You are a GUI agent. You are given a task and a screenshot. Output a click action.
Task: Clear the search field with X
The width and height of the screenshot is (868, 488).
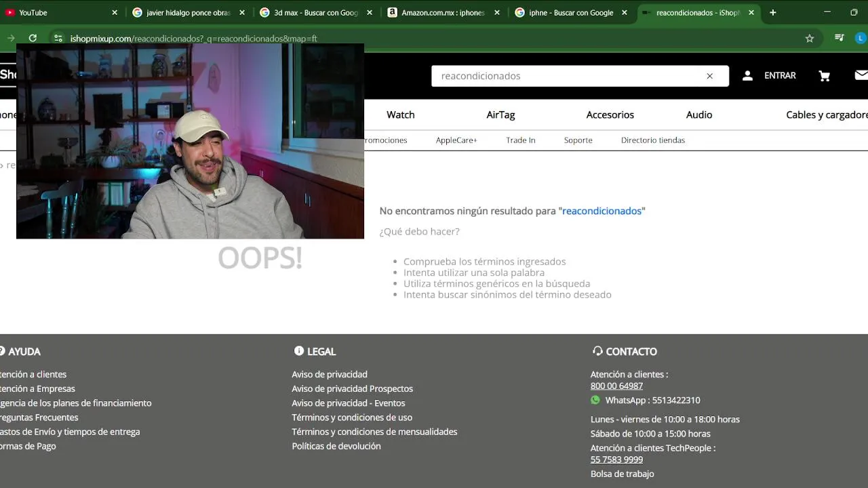[710, 76]
